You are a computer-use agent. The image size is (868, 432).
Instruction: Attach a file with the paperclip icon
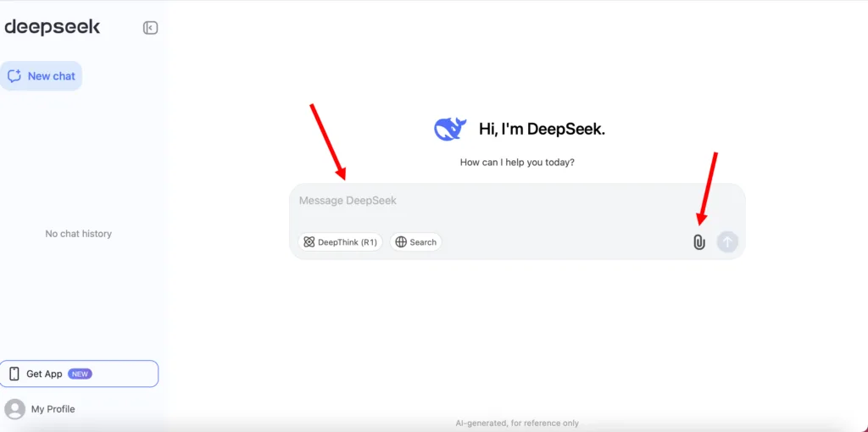tap(699, 242)
